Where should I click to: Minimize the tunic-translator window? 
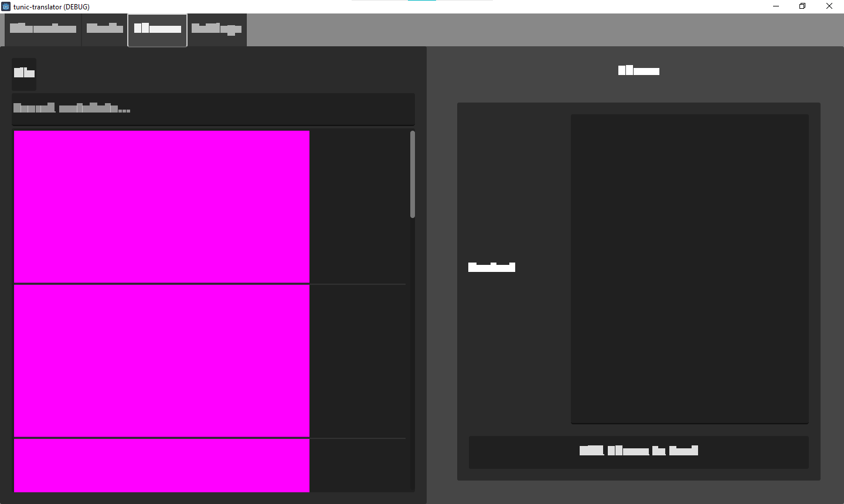[776, 6]
